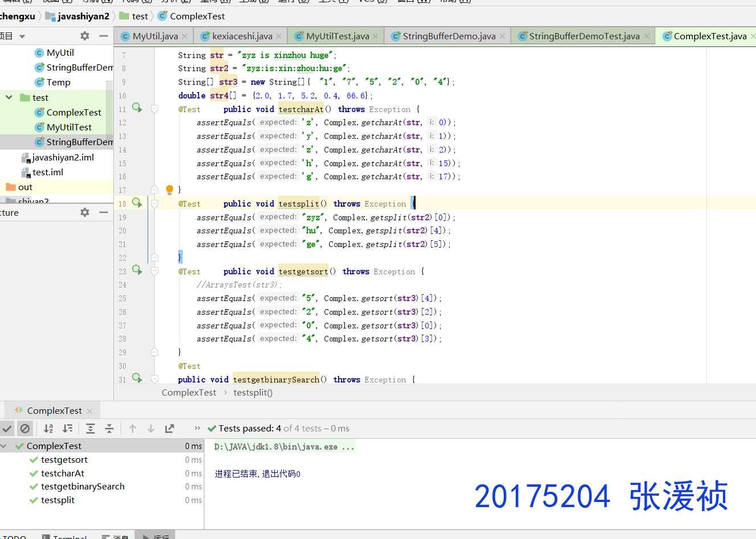The height and width of the screenshot is (539, 756).
Task: Fold the testgetsort method at line 23
Action: click(x=154, y=271)
